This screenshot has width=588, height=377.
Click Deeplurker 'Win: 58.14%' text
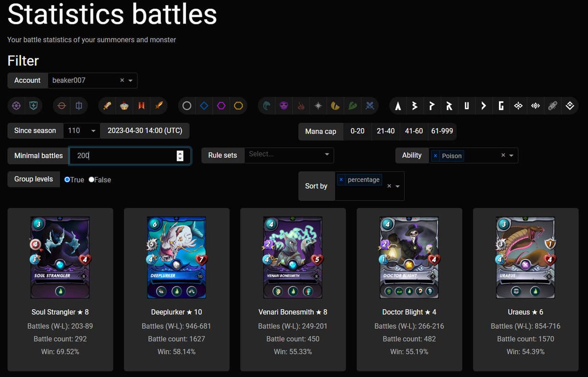click(176, 352)
